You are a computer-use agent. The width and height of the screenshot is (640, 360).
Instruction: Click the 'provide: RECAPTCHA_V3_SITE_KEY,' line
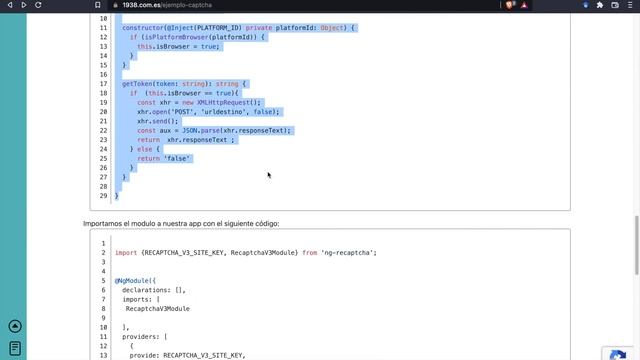(x=187, y=356)
